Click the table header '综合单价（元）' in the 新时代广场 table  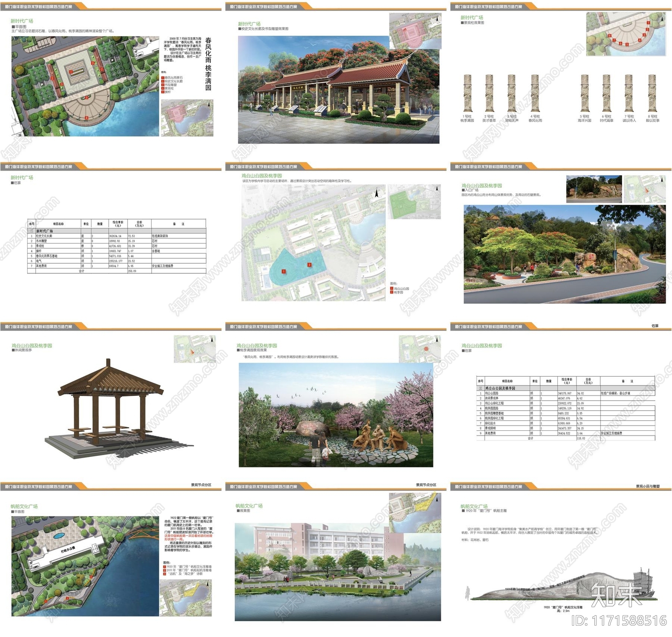click(x=118, y=223)
